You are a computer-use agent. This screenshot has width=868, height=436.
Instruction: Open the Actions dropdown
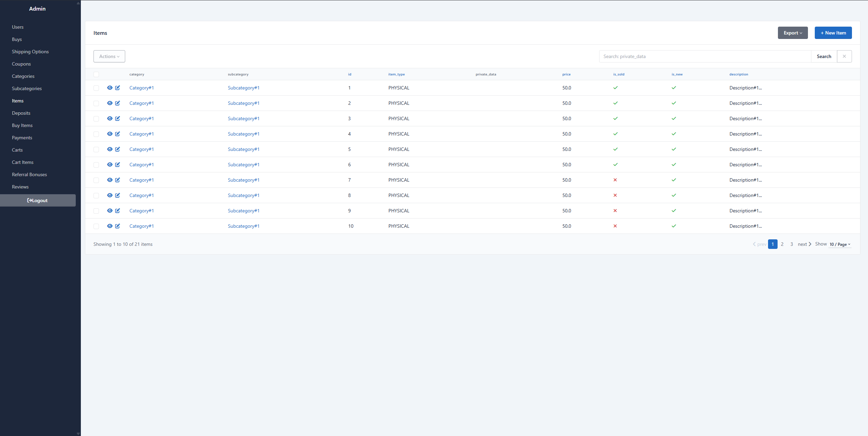pyautogui.click(x=109, y=56)
